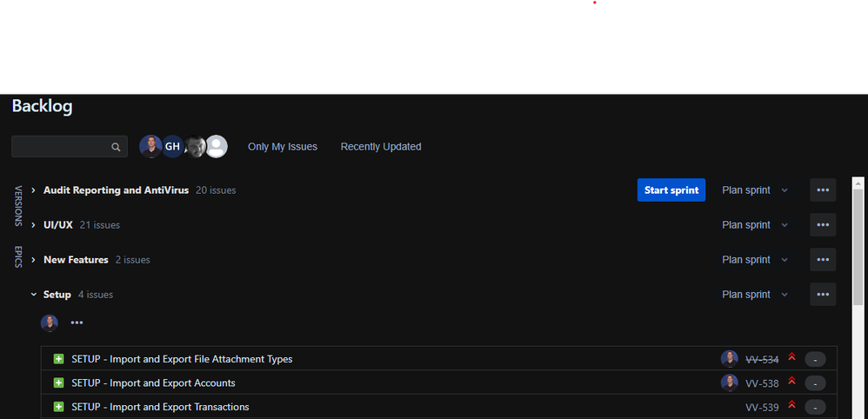Image resolution: width=868 pixels, height=419 pixels.
Task: Filter by first user avatar photo
Action: click(x=150, y=147)
